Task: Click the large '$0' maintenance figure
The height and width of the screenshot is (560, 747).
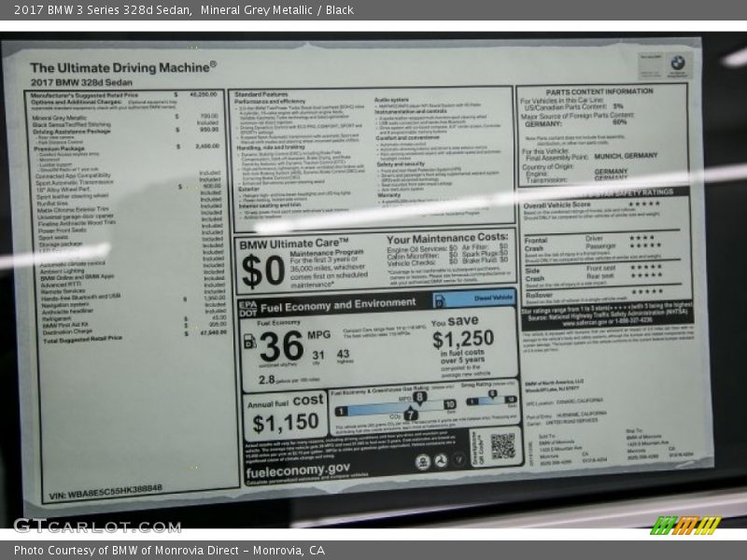Action: click(263, 271)
